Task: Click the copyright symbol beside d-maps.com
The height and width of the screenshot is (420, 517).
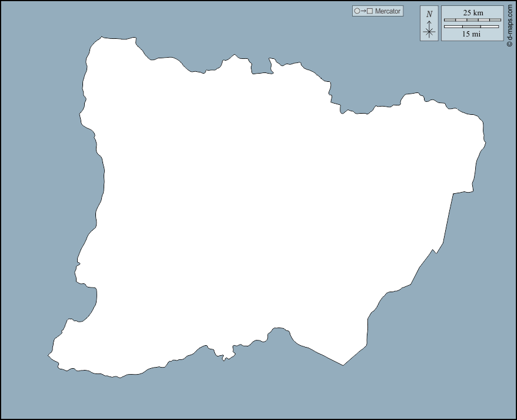Action: 509,42
